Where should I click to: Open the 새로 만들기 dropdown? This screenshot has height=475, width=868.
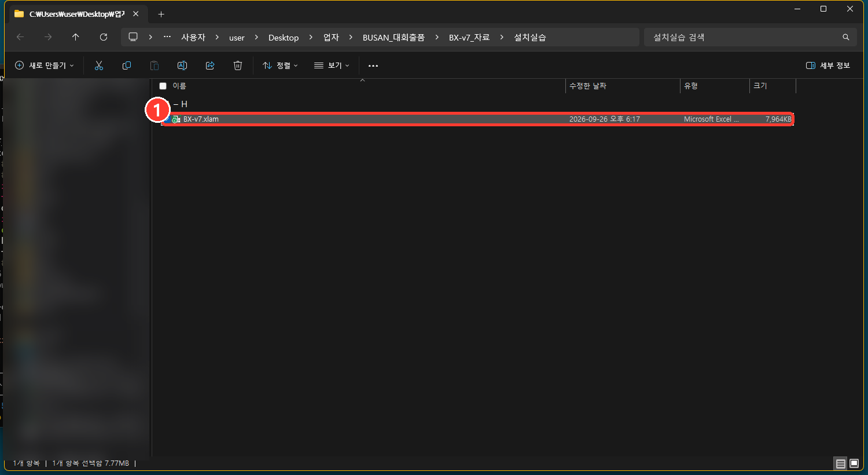click(45, 65)
